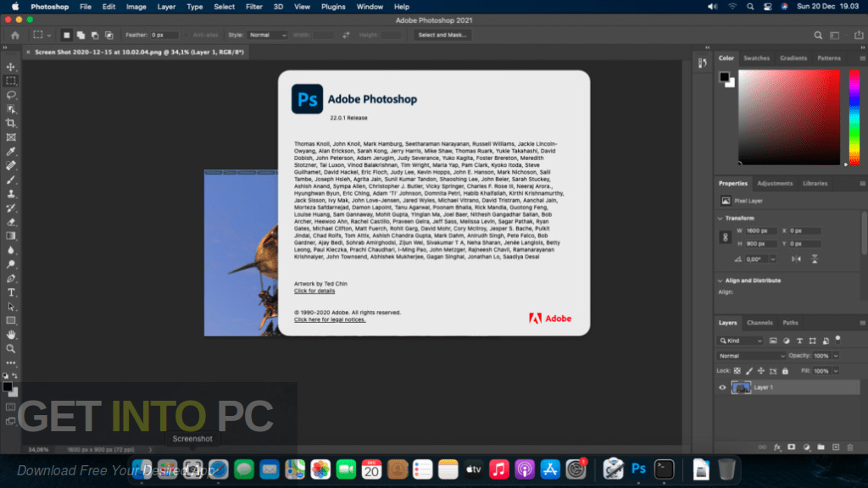The height and width of the screenshot is (488, 868).
Task: Select the Clone Stamp tool
Action: (11, 194)
